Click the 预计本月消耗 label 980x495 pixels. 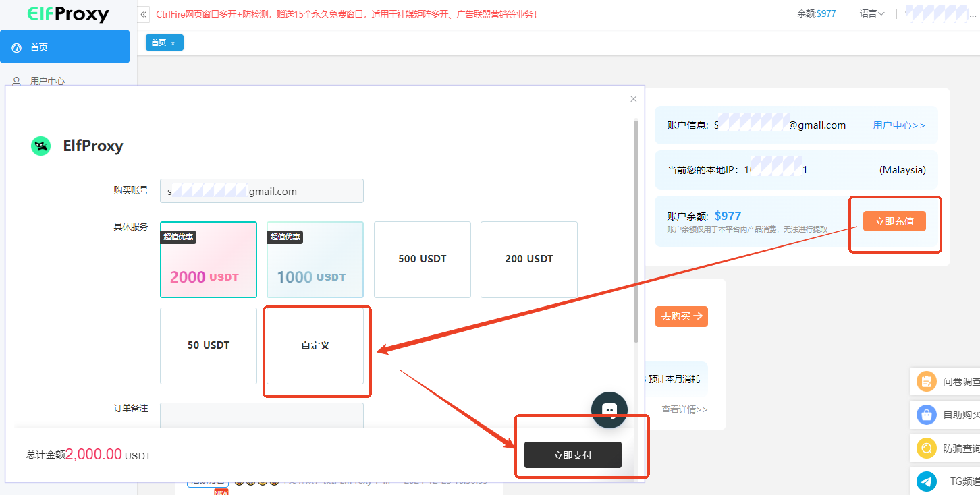[674, 379]
